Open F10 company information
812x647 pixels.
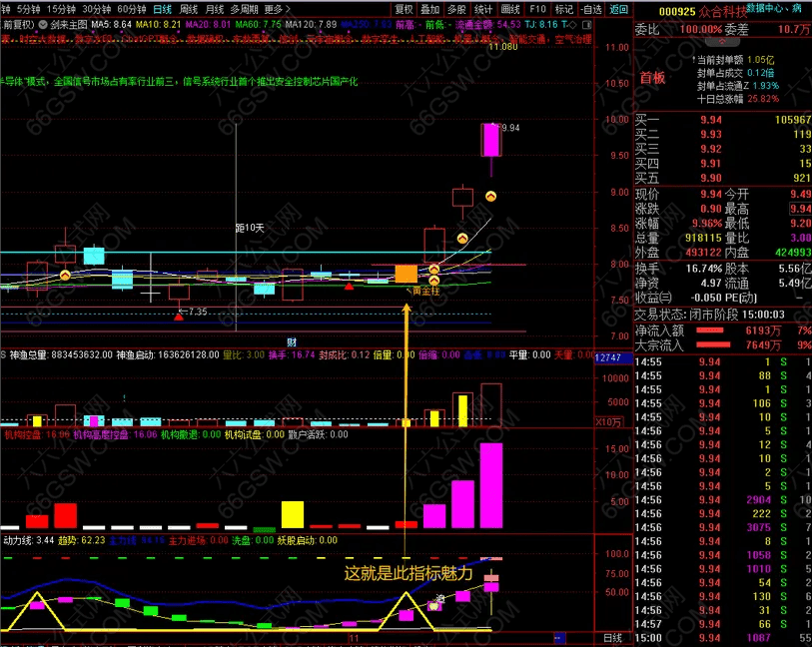[x=537, y=9]
